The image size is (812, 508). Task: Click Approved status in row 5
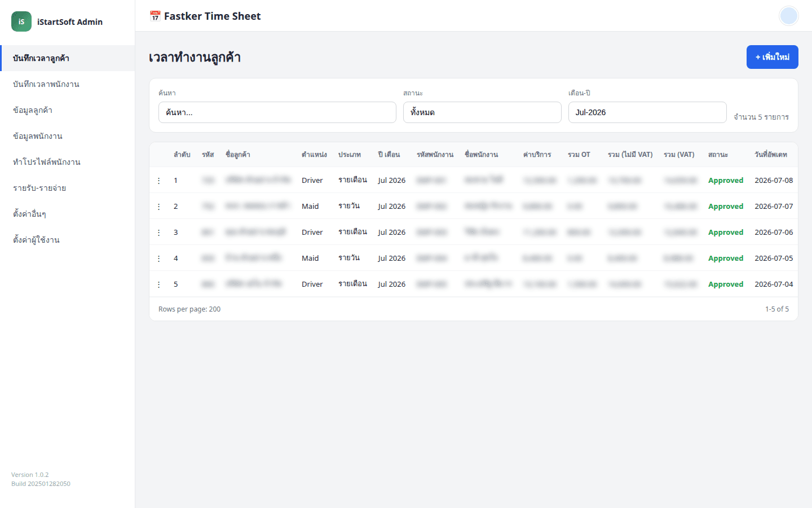tap(726, 284)
